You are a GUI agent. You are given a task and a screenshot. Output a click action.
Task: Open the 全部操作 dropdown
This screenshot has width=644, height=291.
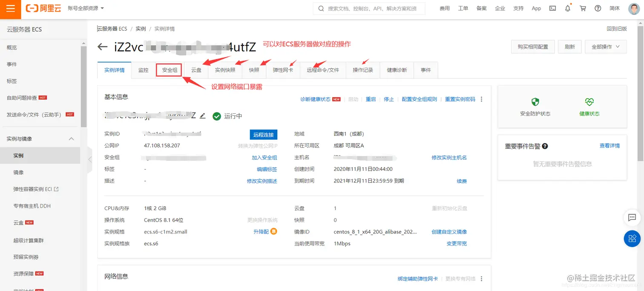tap(606, 47)
